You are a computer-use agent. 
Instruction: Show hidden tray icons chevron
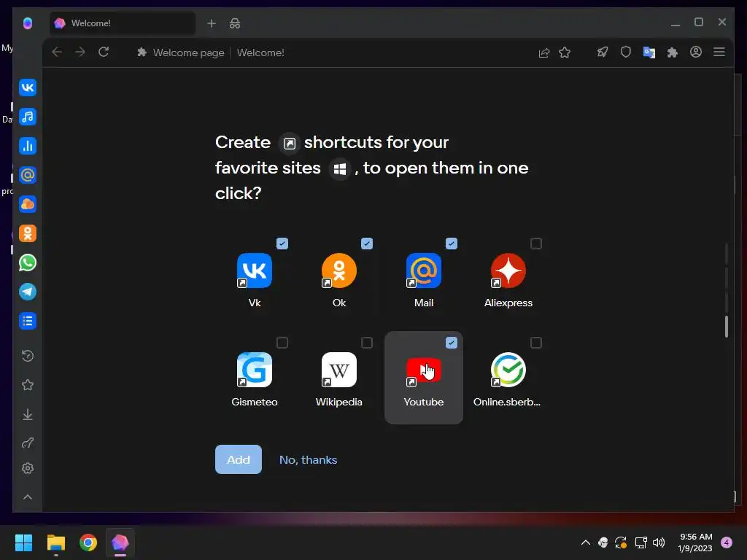(586, 542)
